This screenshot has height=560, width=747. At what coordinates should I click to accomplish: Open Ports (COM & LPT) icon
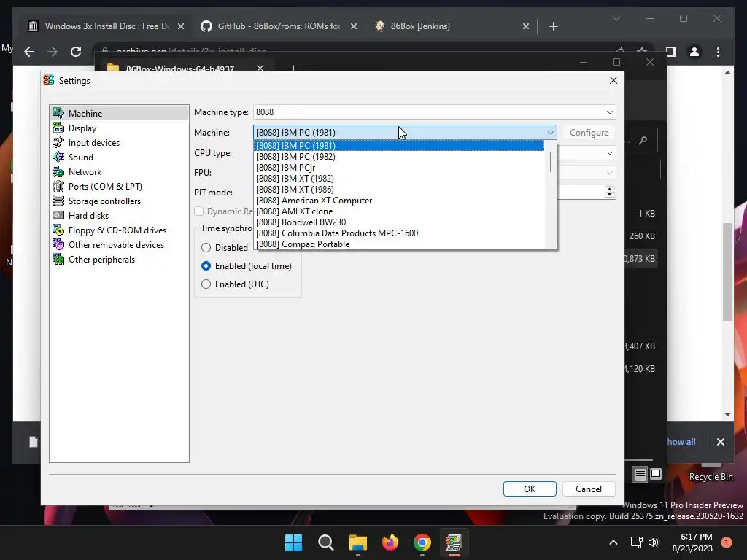58,186
